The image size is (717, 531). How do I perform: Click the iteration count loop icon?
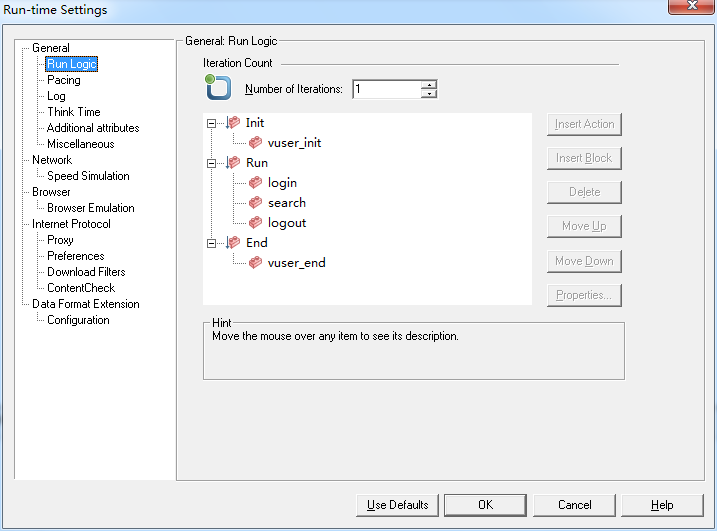point(218,87)
